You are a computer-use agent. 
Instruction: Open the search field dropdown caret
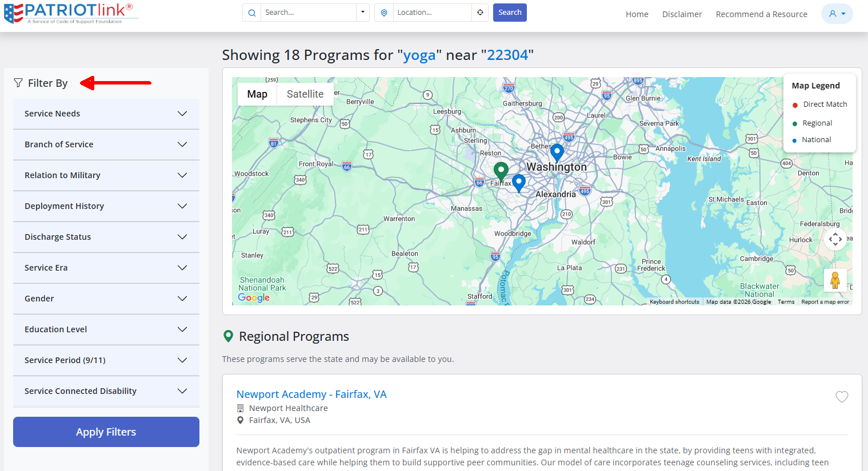(x=362, y=13)
